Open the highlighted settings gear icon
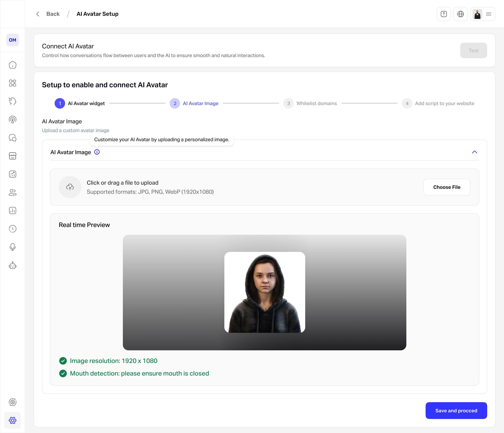This screenshot has height=433, width=504. [13, 420]
